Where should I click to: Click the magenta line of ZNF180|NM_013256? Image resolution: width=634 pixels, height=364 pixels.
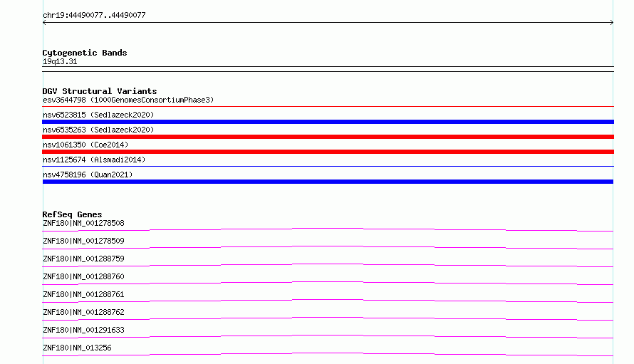328,354
